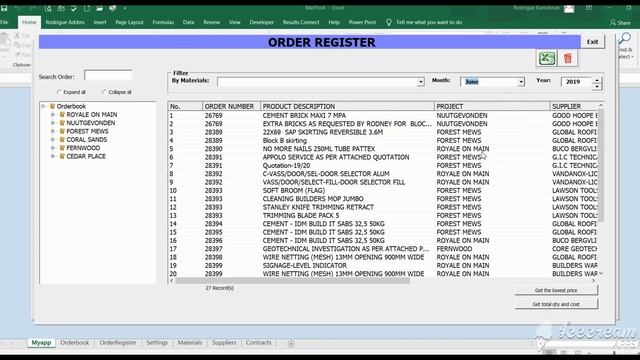This screenshot has width=640, height=360.
Task: Click the horizontal scrollbar under the order list
Action: [292, 281]
